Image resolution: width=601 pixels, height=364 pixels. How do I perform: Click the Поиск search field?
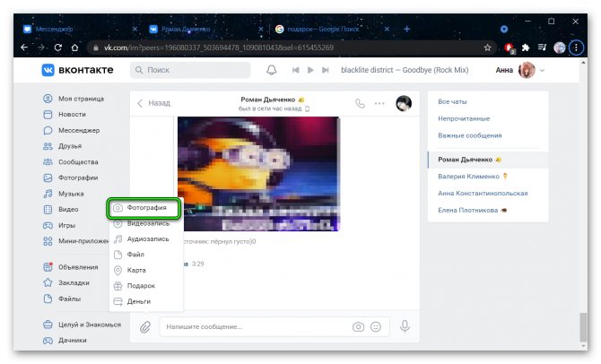coord(190,70)
